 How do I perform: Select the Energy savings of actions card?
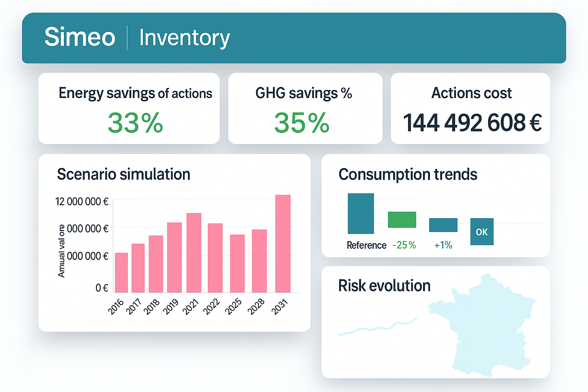pyautogui.click(x=129, y=109)
